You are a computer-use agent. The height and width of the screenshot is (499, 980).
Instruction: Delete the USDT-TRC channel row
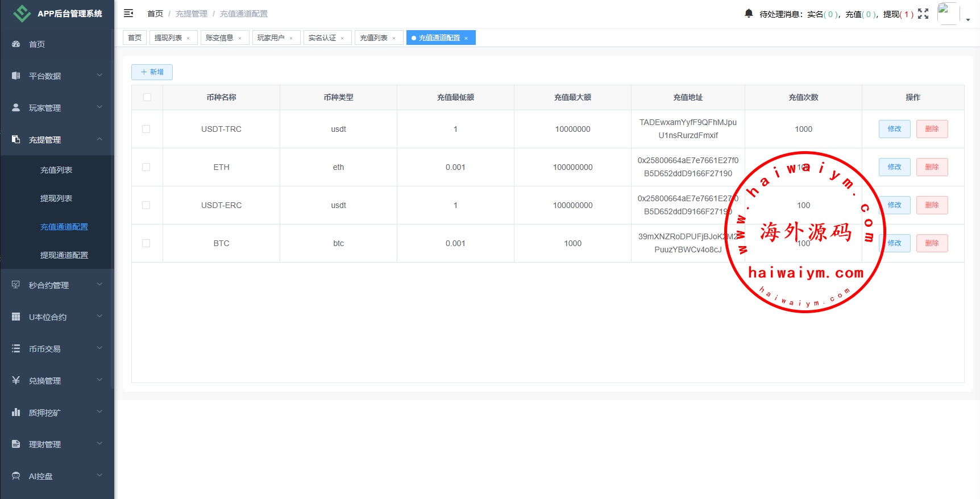932,129
